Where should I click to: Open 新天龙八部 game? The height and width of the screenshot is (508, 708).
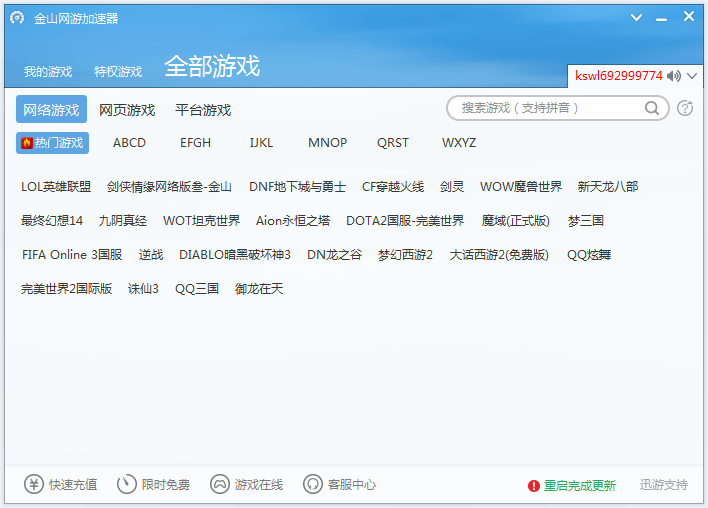coord(608,186)
